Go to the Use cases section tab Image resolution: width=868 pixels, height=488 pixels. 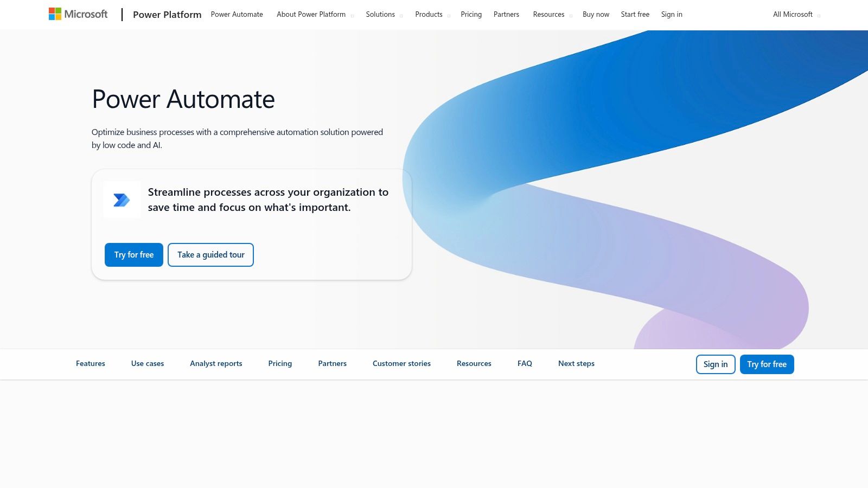[148, 364]
